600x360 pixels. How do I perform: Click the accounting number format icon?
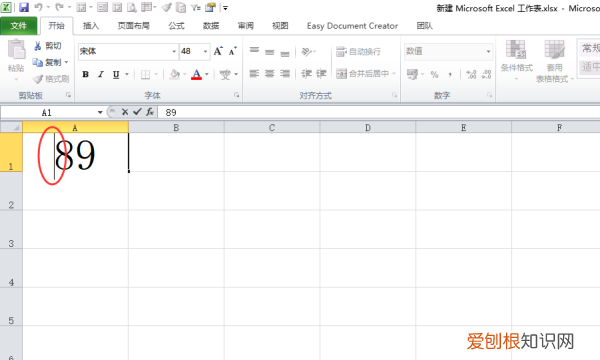(x=412, y=74)
